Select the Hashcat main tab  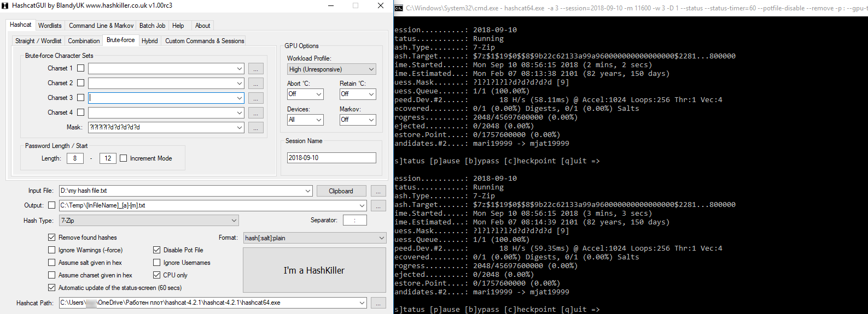click(x=21, y=25)
